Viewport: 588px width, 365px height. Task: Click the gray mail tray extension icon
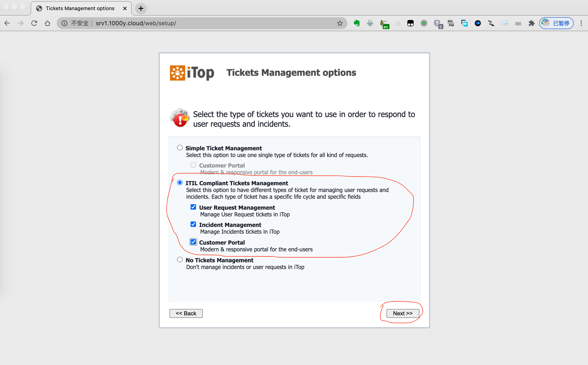518,23
